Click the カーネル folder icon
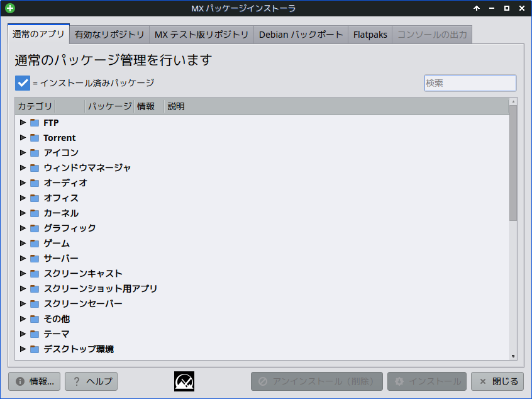 click(x=35, y=213)
